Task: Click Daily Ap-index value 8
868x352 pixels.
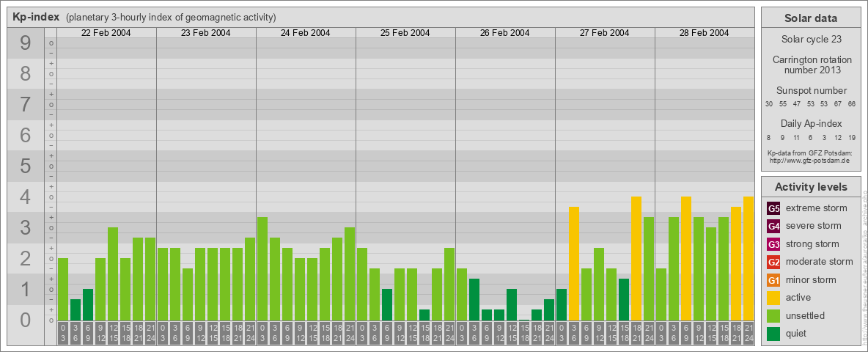Action: click(769, 137)
